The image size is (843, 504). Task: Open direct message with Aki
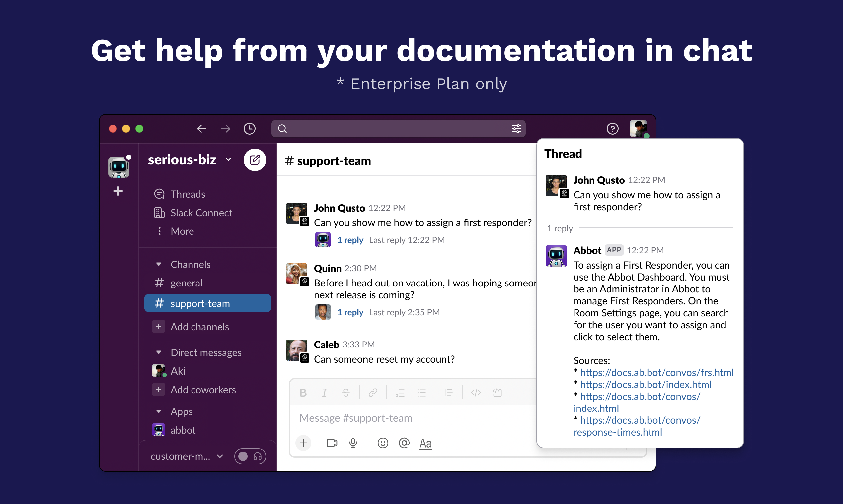click(169, 371)
